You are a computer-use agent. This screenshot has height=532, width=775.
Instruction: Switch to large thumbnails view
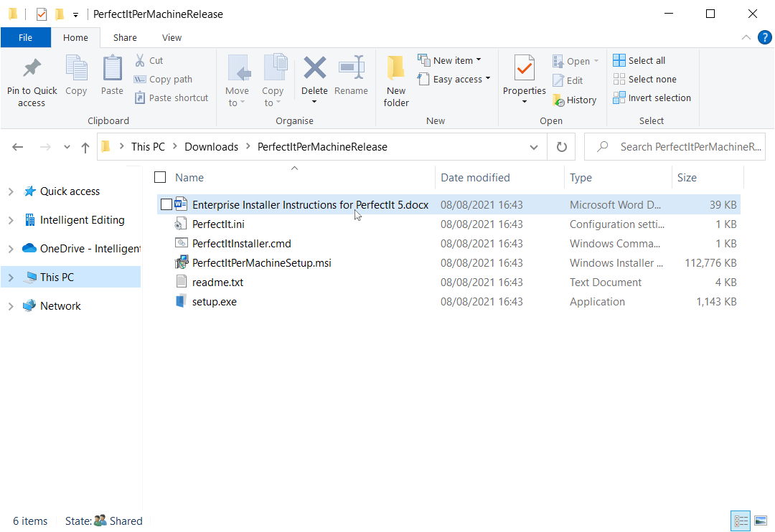761,521
